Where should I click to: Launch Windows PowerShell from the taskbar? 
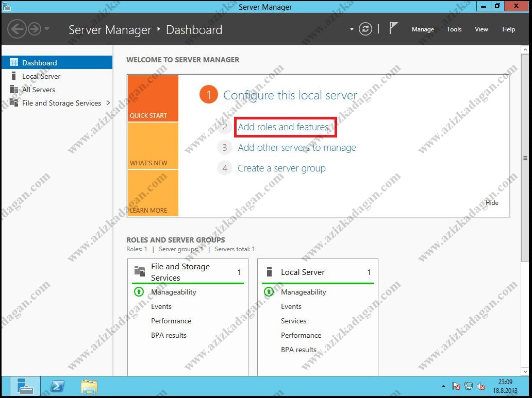57,386
